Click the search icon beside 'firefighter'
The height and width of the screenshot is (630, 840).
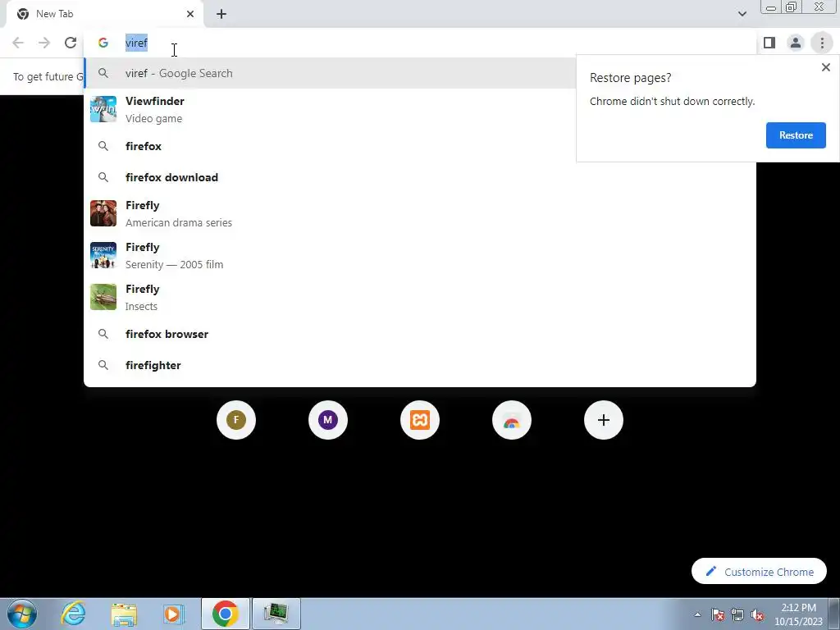(x=103, y=365)
